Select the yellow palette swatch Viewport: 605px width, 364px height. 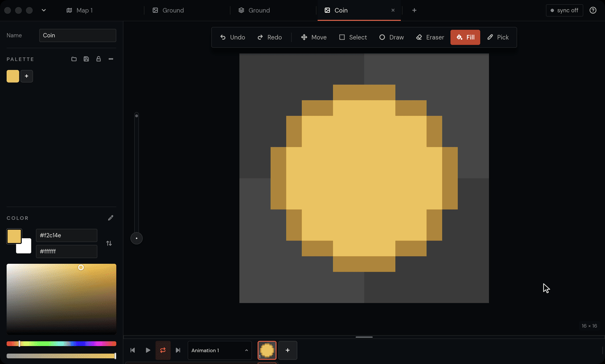(x=13, y=76)
